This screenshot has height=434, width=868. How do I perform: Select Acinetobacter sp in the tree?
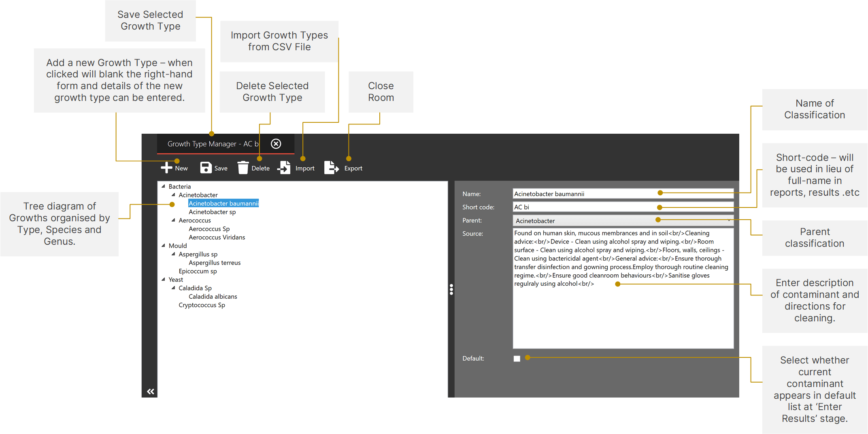tap(212, 212)
